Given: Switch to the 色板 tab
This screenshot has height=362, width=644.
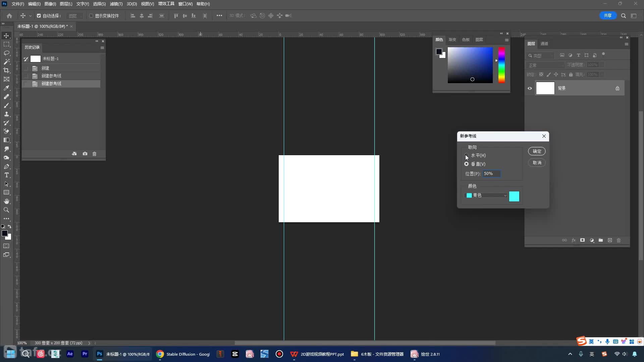Looking at the screenshot, I should [466, 40].
